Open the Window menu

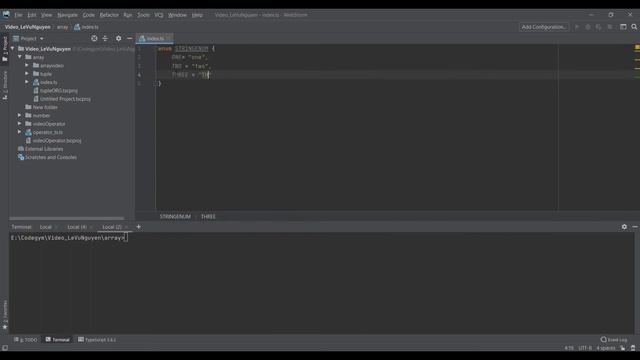[x=177, y=15]
